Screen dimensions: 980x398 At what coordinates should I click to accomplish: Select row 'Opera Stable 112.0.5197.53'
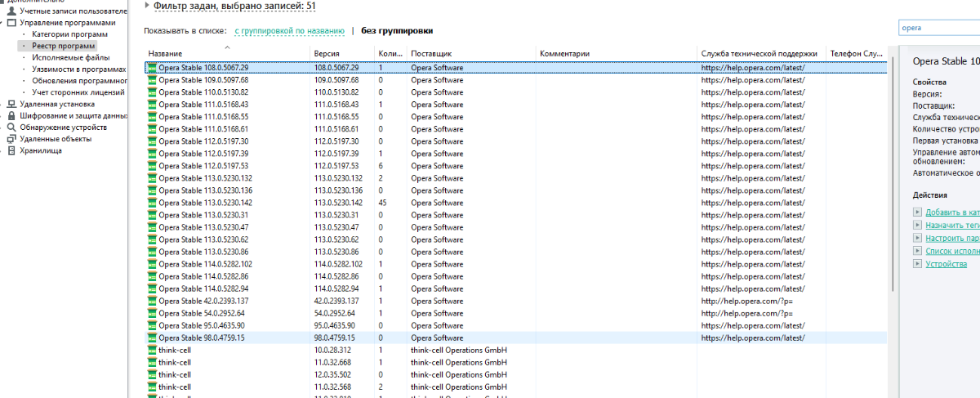(x=515, y=166)
